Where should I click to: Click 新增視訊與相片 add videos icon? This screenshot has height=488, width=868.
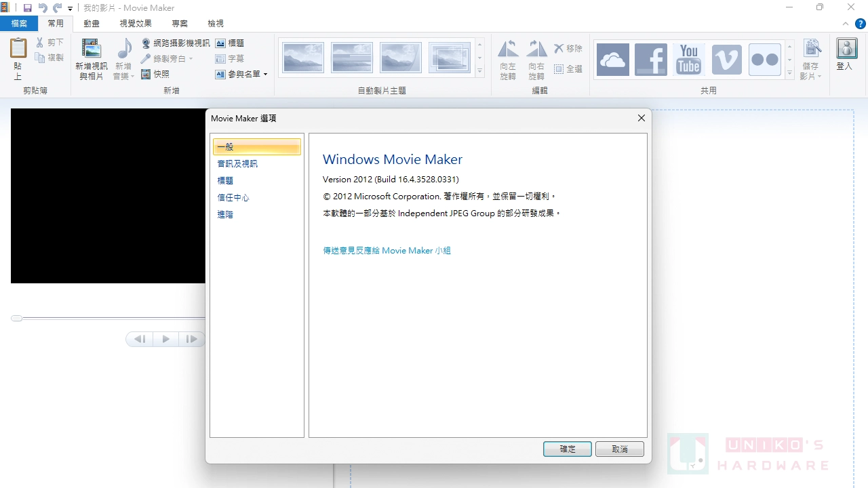click(x=92, y=49)
